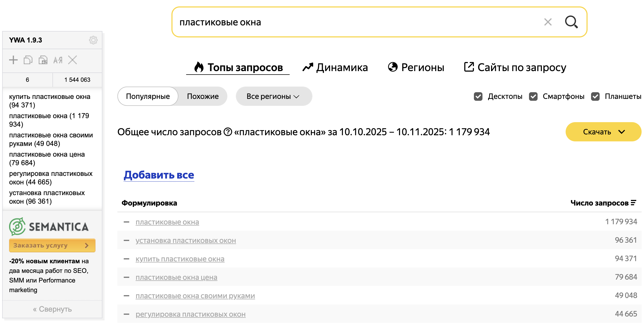Expand the Скачать download dropdown
The height and width of the screenshot is (325, 644).
(603, 132)
